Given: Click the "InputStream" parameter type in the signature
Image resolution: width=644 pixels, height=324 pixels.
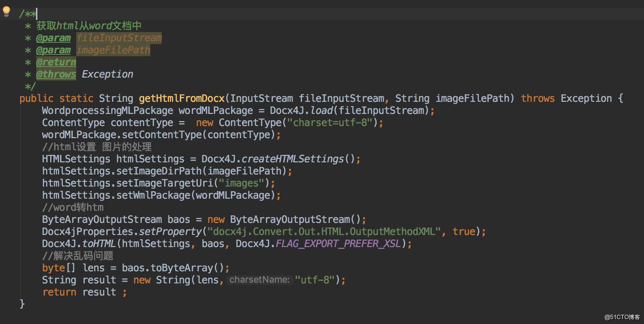Looking at the screenshot, I should 262,98.
